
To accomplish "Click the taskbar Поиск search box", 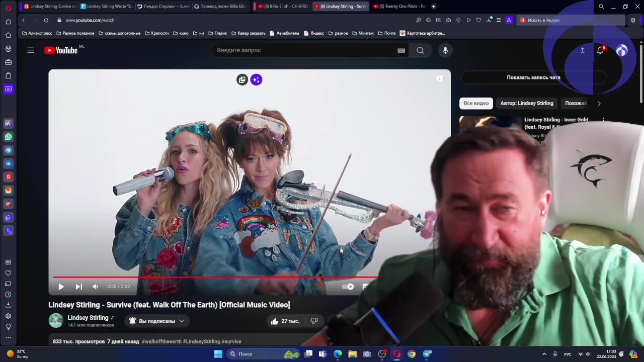I will pyautogui.click(x=264, y=354).
